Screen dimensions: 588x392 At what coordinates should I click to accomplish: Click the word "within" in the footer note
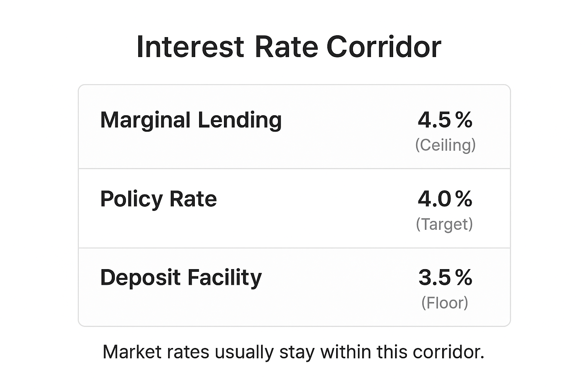pyautogui.click(x=345, y=352)
